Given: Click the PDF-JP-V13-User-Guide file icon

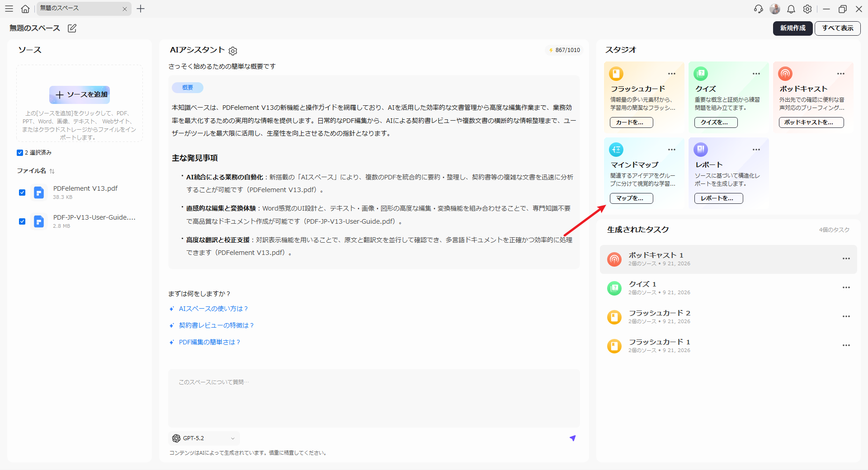Looking at the screenshot, I should coord(39,221).
